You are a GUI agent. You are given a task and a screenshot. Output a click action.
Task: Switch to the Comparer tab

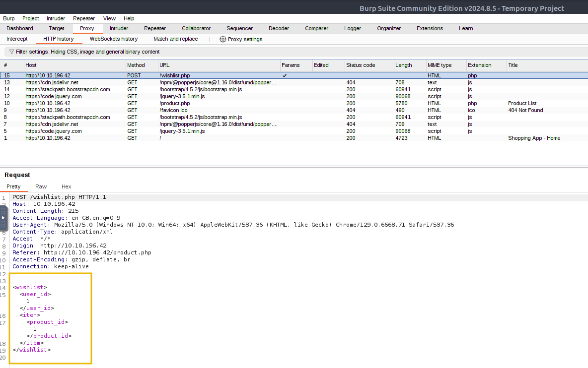pos(316,28)
